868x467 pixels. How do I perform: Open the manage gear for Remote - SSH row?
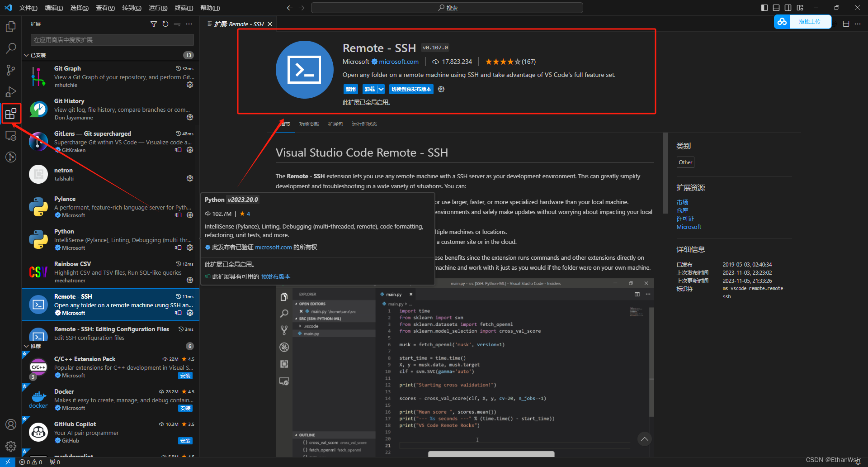pos(190,313)
